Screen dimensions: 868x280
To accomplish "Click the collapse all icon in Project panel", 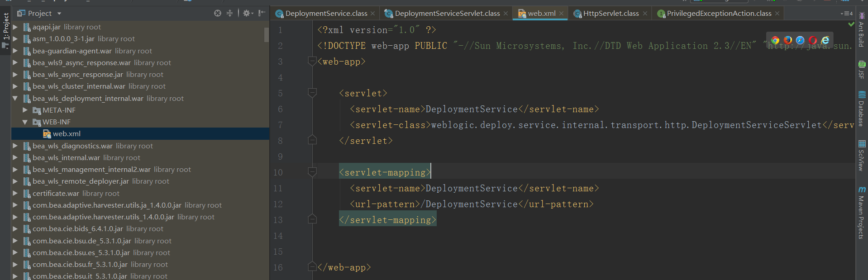I will (229, 13).
